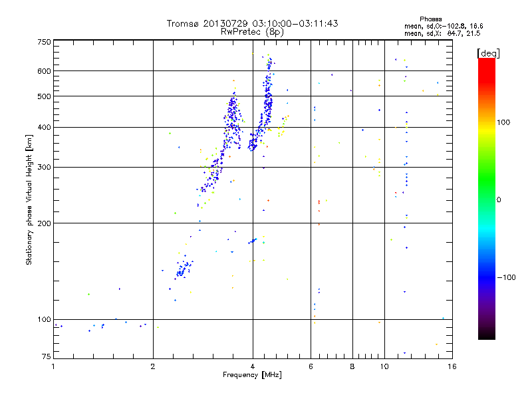The image size is (532, 399).
Task: Click the rainbow phase colorbar
Action: 487,198
